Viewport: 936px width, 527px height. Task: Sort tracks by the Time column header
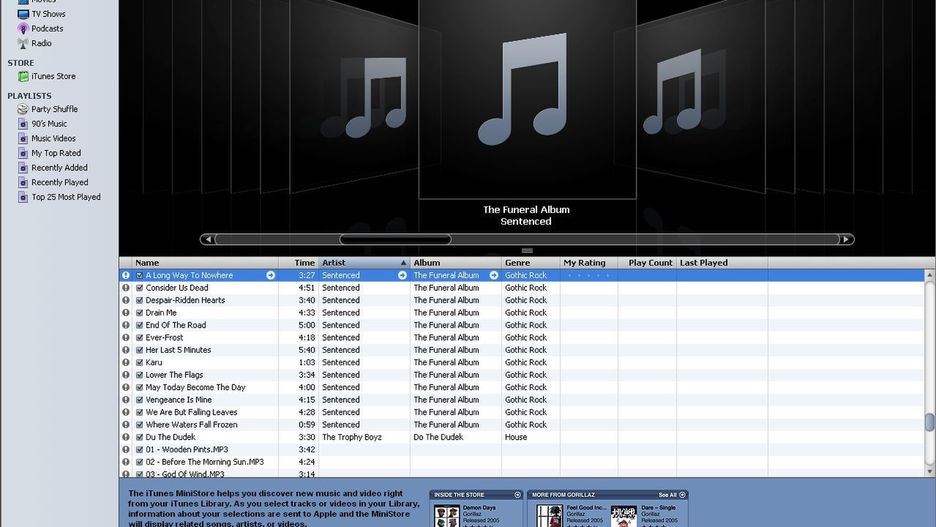click(298, 263)
